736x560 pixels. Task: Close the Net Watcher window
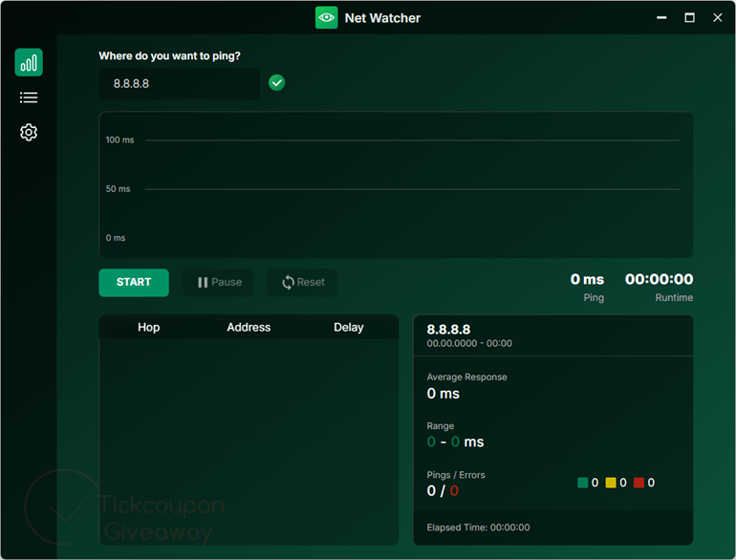(x=718, y=18)
